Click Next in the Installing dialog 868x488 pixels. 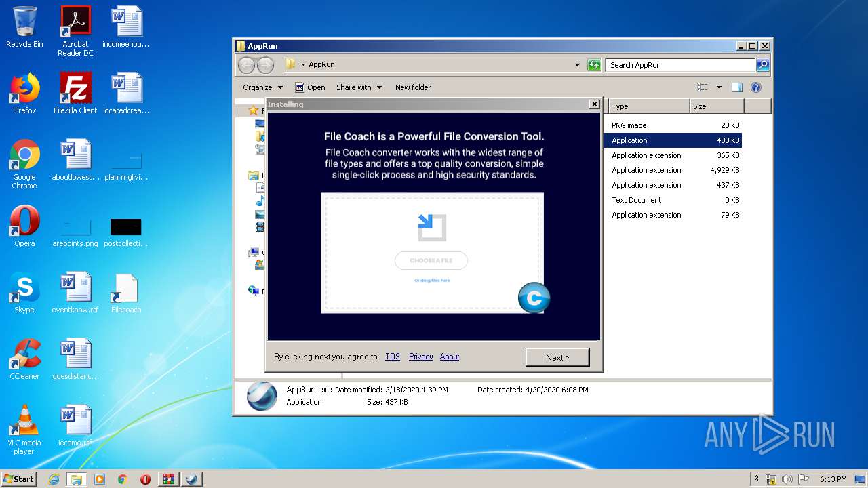tap(557, 357)
